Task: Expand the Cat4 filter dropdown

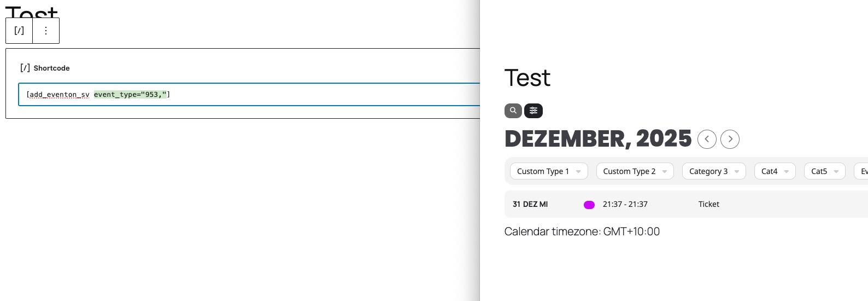Action: (x=775, y=171)
